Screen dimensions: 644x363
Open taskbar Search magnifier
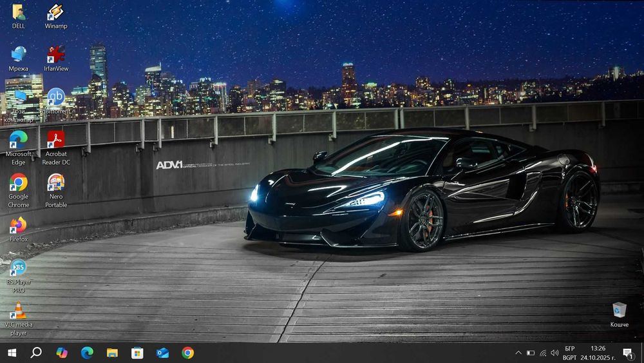click(x=36, y=353)
